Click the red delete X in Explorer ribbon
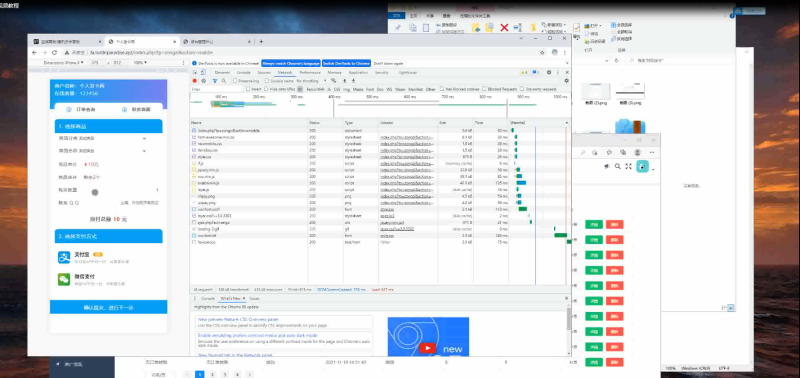This screenshot has height=378, width=800. pos(504,28)
